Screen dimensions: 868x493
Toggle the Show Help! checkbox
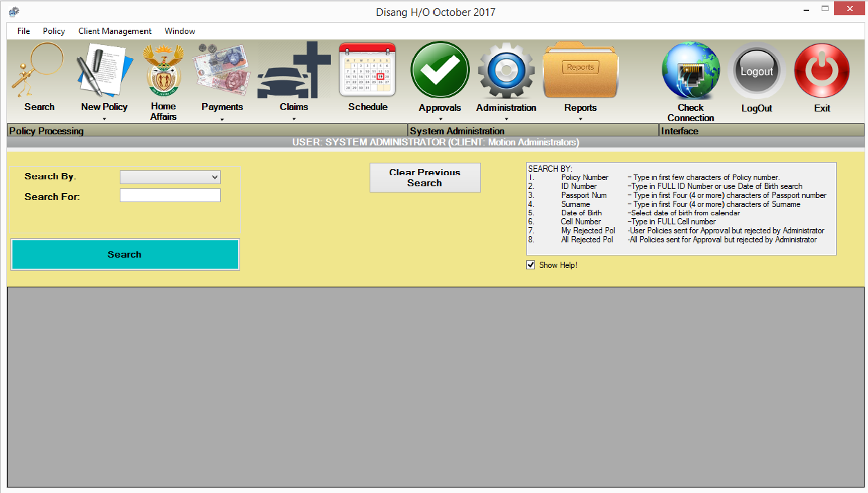point(530,265)
